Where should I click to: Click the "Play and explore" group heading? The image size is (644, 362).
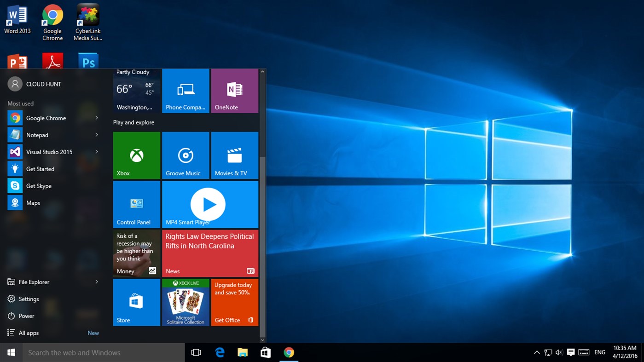pos(133,122)
